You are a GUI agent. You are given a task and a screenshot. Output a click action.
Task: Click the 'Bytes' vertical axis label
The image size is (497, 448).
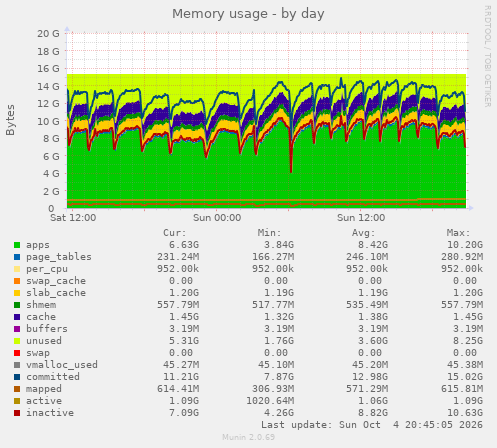[x=11, y=120]
